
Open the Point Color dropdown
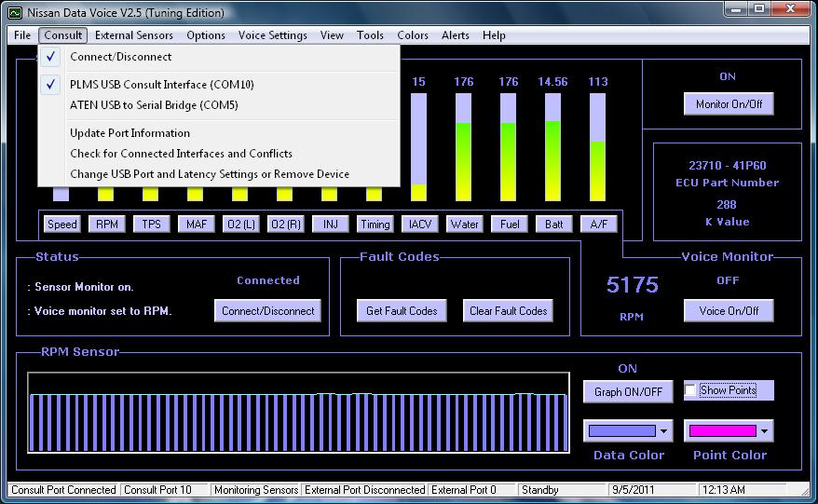coord(764,431)
